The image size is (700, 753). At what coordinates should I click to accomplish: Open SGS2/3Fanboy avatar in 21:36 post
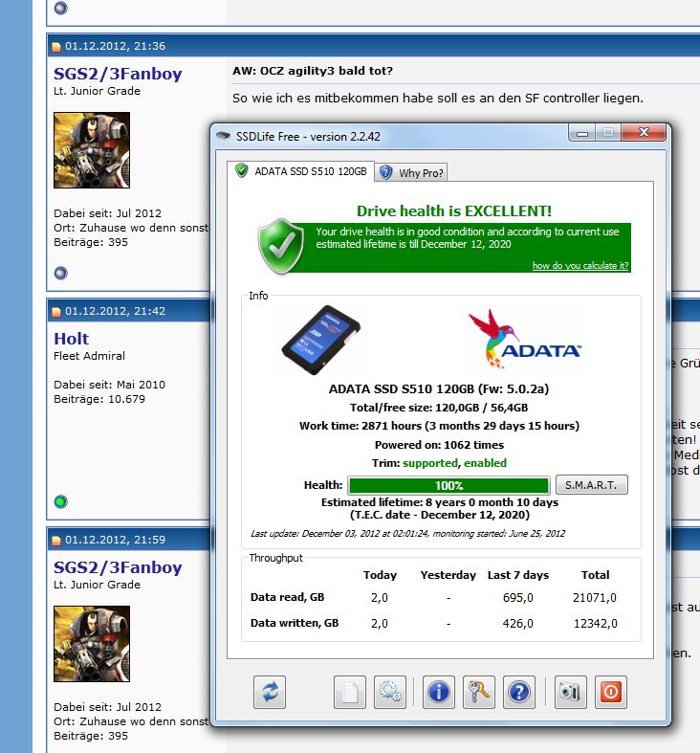tap(92, 150)
